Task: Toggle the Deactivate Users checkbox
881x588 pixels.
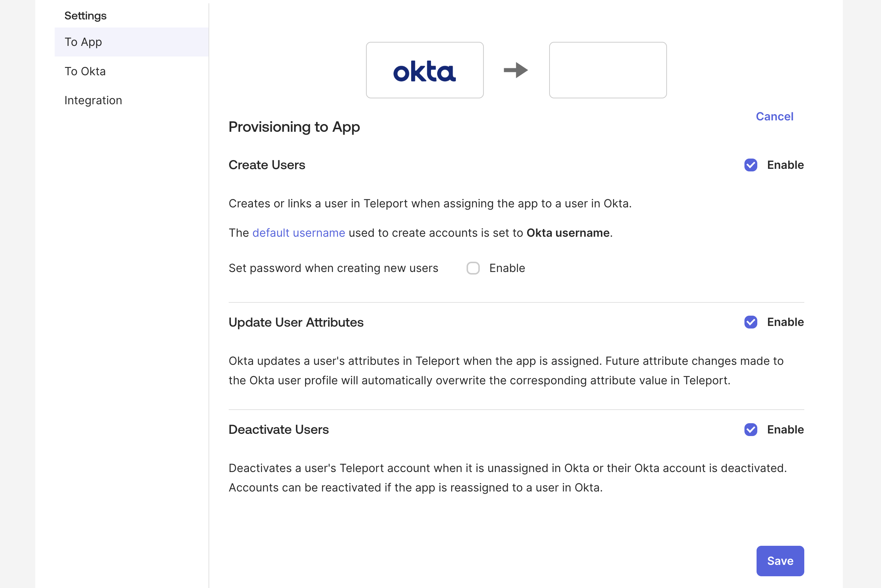Action: tap(751, 430)
